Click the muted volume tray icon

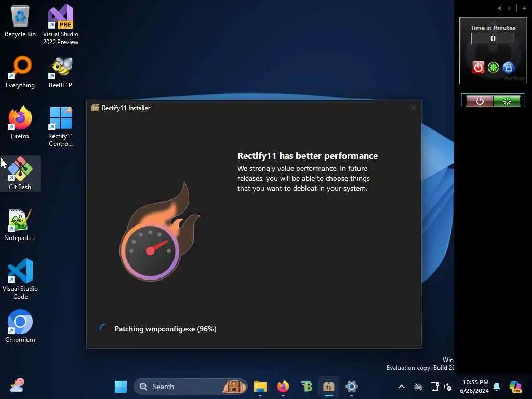pyautogui.click(x=448, y=387)
